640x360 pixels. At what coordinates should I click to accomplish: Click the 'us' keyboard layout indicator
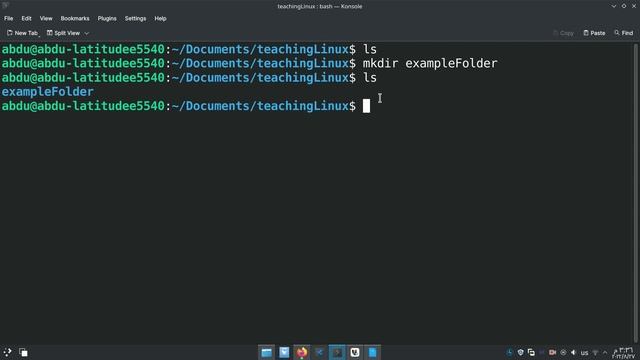(x=584, y=353)
